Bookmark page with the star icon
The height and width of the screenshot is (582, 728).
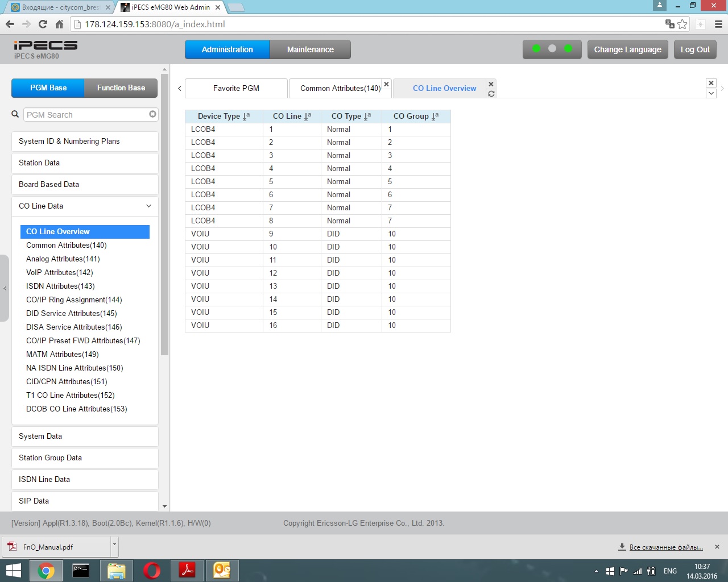tap(682, 24)
